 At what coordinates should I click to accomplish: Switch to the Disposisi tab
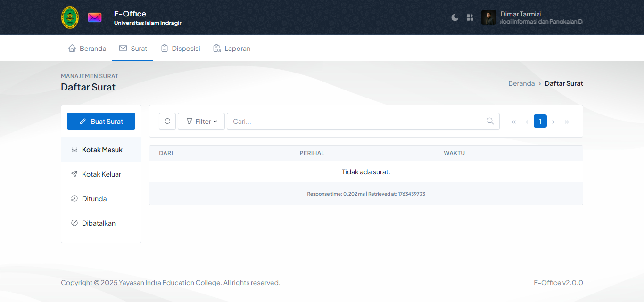pyautogui.click(x=181, y=49)
